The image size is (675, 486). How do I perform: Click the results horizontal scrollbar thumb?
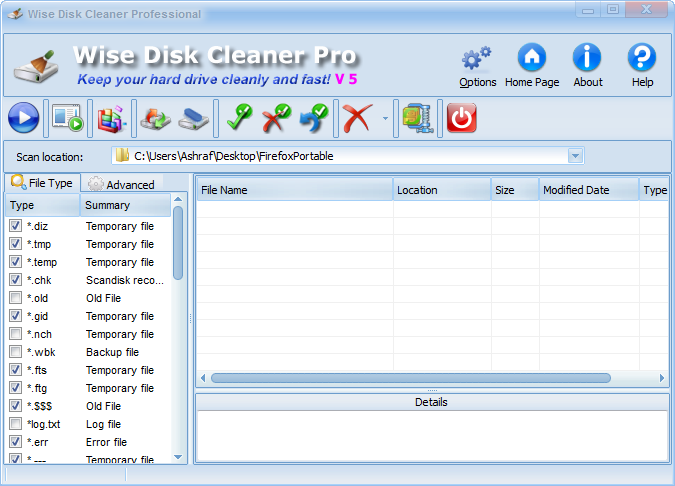pyautogui.click(x=411, y=378)
